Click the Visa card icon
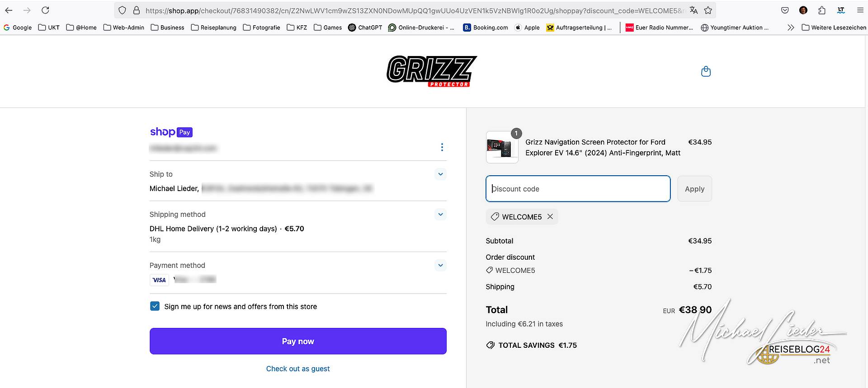 159,280
